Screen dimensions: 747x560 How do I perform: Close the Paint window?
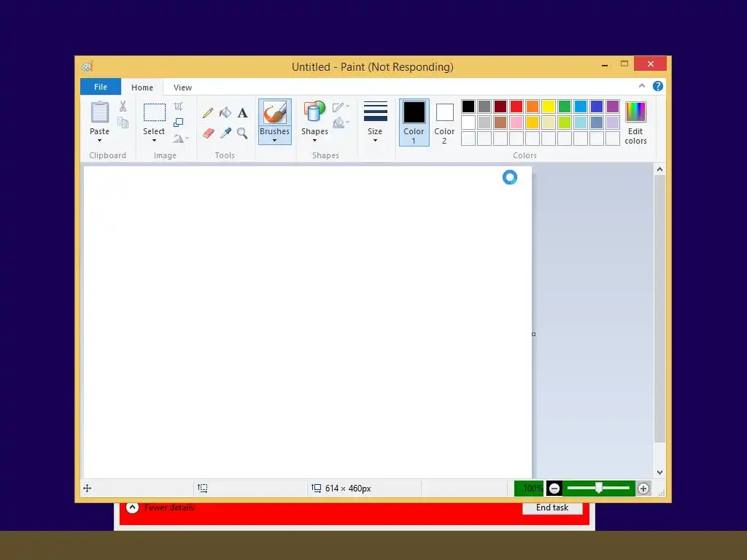click(650, 63)
